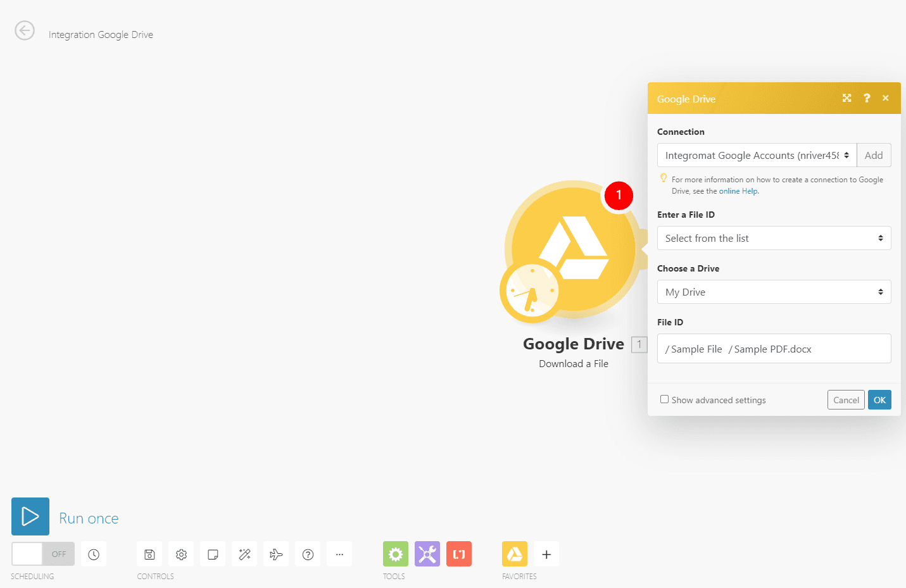The width and height of the screenshot is (906, 588).
Task: Expand the Google Drive dialog to fullscreen
Action: pos(847,98)
